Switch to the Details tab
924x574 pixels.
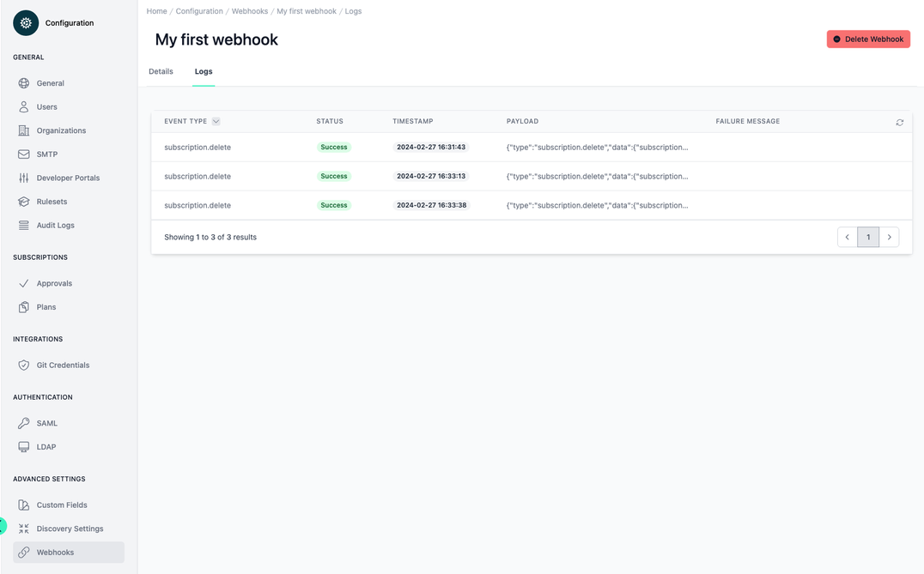pyautogui.click(x=161, y=71)
